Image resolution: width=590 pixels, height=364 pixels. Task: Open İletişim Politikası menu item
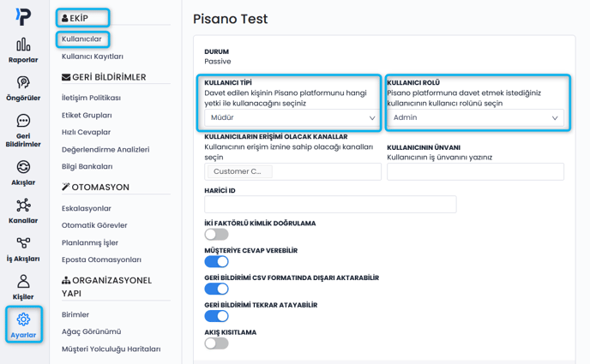pyautogui.click(x=91, y=98)
